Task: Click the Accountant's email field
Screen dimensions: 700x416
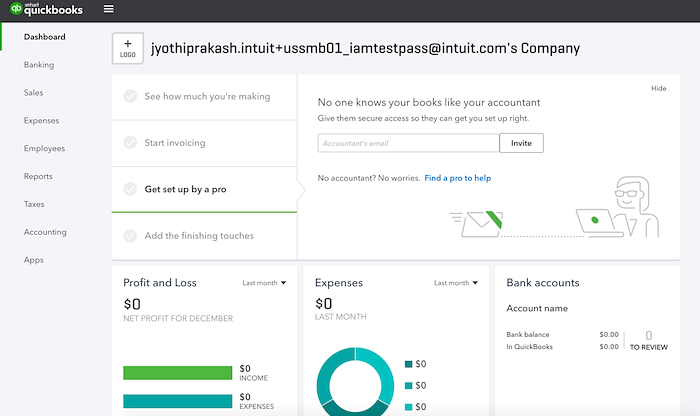Action: (408, 143)
